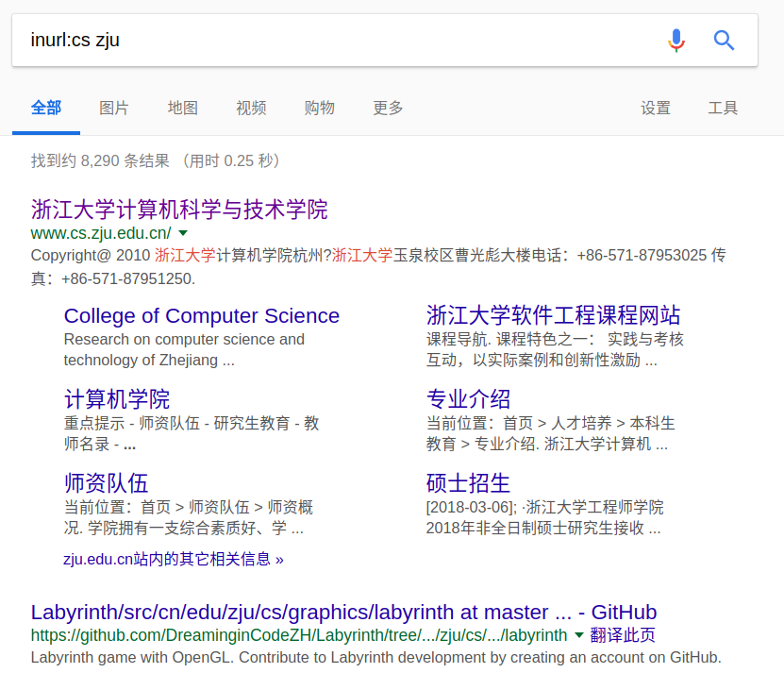Viewport: 784px width, 673px height.
Task: Open the 师资队伍 sitelink
Action: coord(107,483)
